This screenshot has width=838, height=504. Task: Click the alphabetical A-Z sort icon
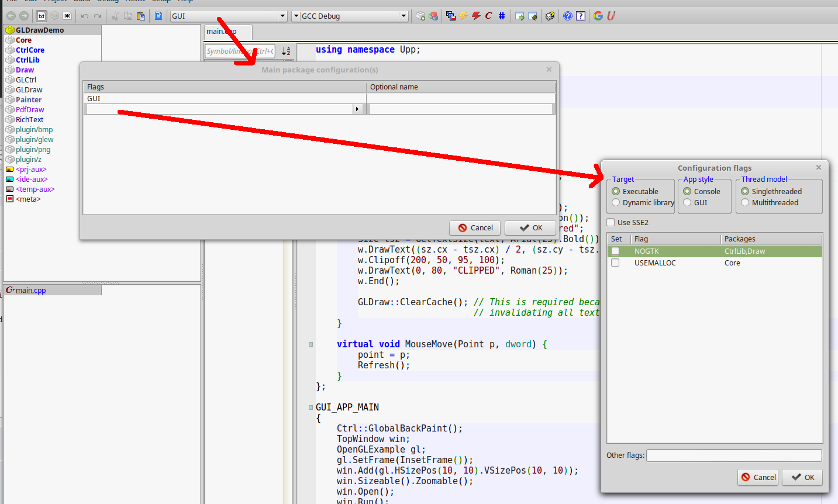tap(286, 51)
